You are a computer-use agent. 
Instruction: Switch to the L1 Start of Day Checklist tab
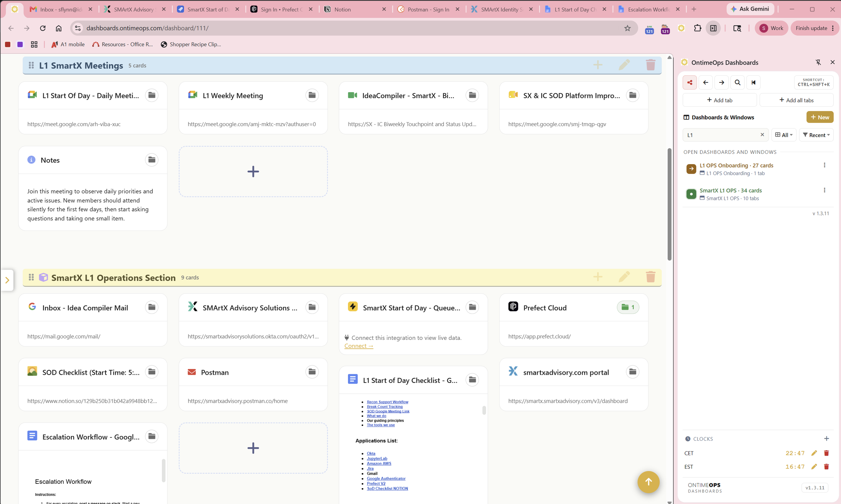pos(576,9)
